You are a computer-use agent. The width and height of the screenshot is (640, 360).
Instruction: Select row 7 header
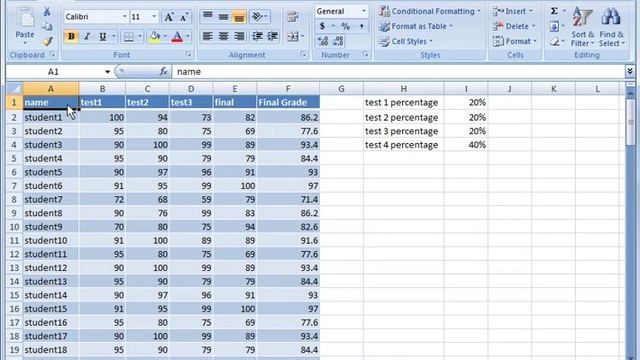click(14, 186)
